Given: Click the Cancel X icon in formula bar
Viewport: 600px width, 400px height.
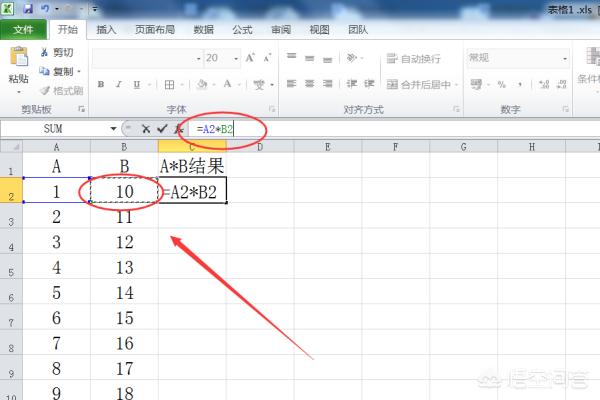Looking at the screenshot, I should [x=145, y=129].
